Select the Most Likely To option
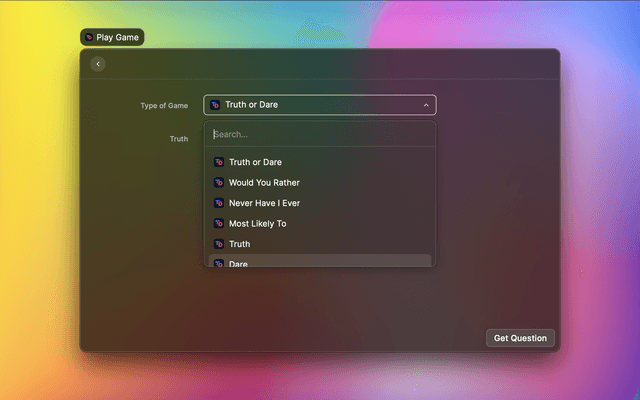640x400 pixels. click(x=257, y=223)
